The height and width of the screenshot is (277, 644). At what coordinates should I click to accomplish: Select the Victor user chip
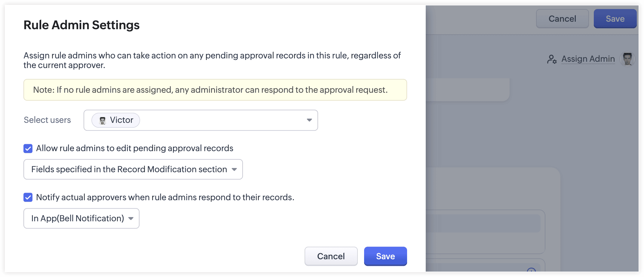[x=116, y=120]
